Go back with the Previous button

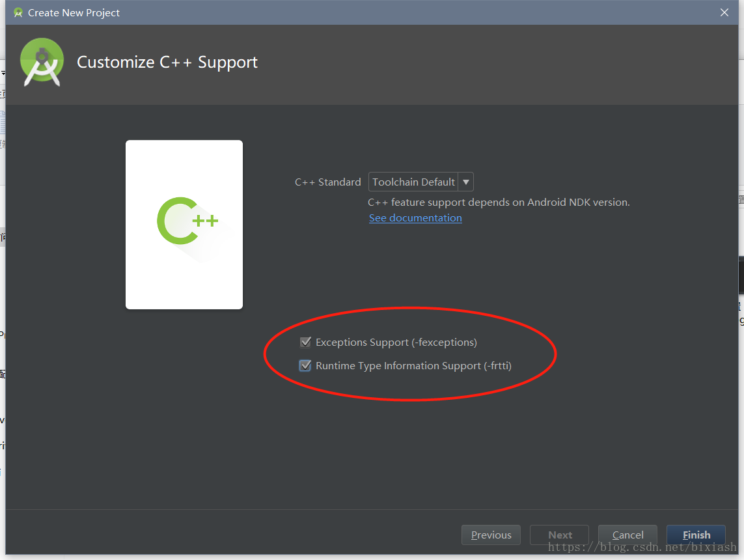pyautogui.click(x=491, y=535)
